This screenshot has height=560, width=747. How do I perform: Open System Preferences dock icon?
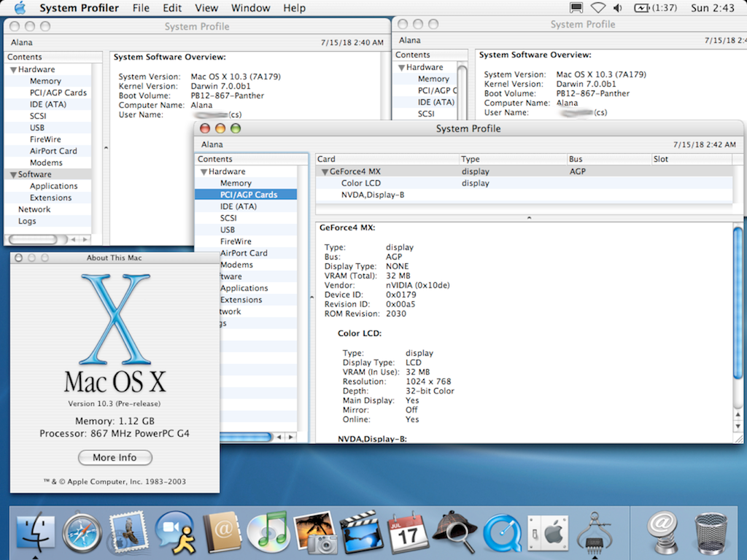coord(548,532)
